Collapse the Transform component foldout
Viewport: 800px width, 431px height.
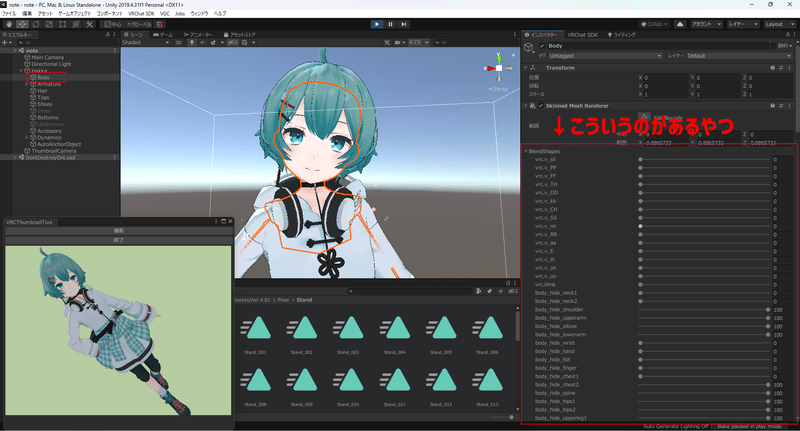(x=526, y=67)
